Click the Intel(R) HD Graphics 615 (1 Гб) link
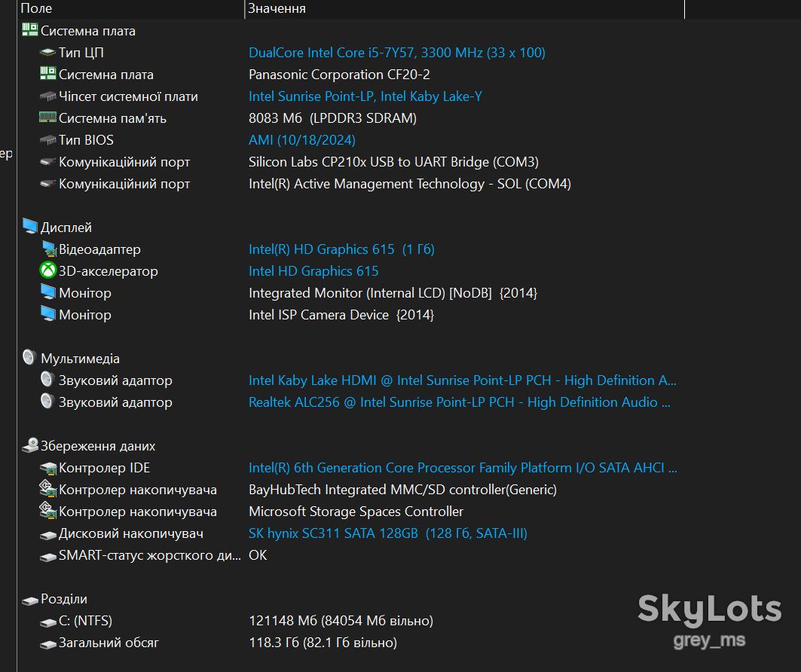Screen dimensions: 801x672 click(342, 249)
